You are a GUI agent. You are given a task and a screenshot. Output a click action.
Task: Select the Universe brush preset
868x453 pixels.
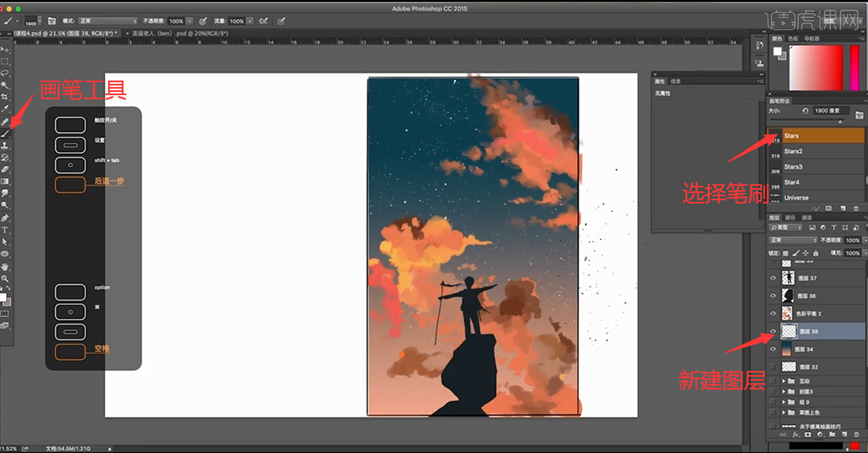point(817,197)
